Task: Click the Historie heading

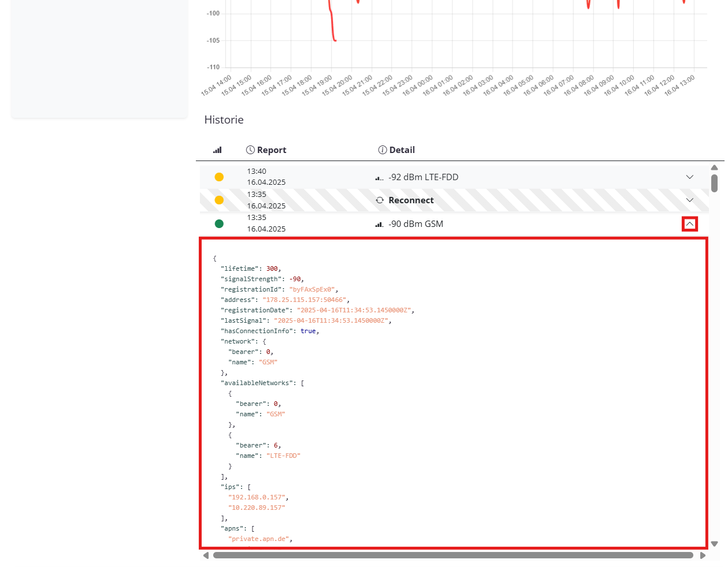Action: [224, 120]
